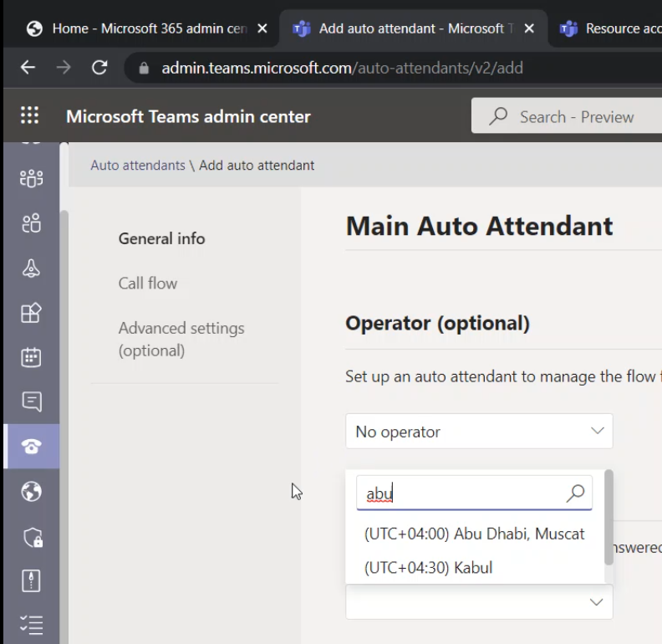Open Users section in left sidebar
The width and height of the screenshot is (662, 644).
tap(31, 223)
